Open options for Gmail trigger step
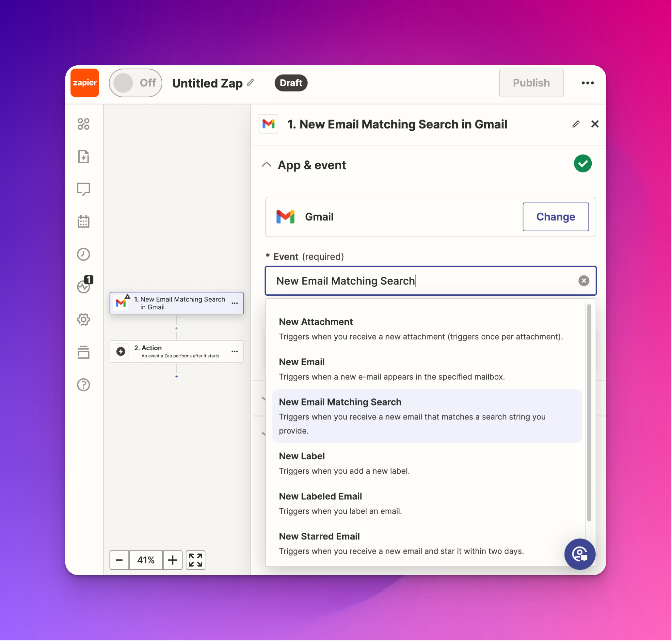This screenshot has width=672, height=641. pyautogui.click(x=234, y=303)
